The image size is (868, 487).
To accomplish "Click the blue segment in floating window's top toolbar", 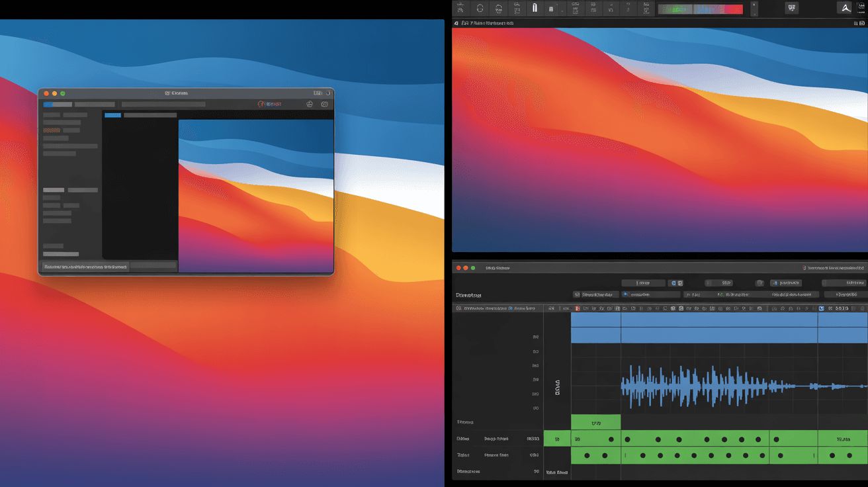I will click(x=48, y=104).
